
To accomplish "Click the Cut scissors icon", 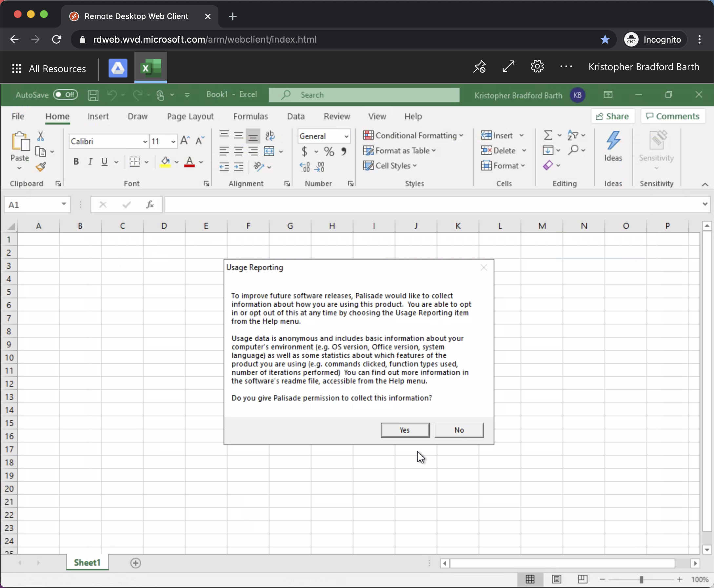I will pos(41,136).
